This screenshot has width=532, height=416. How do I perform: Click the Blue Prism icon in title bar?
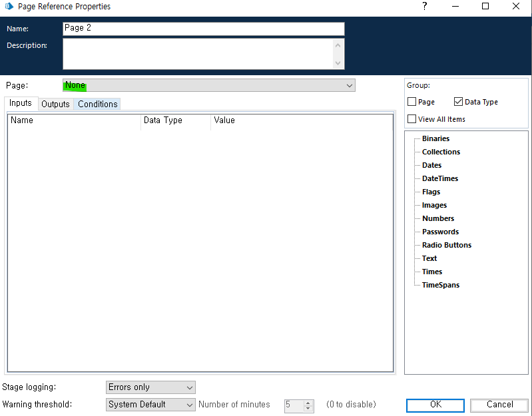9,6
